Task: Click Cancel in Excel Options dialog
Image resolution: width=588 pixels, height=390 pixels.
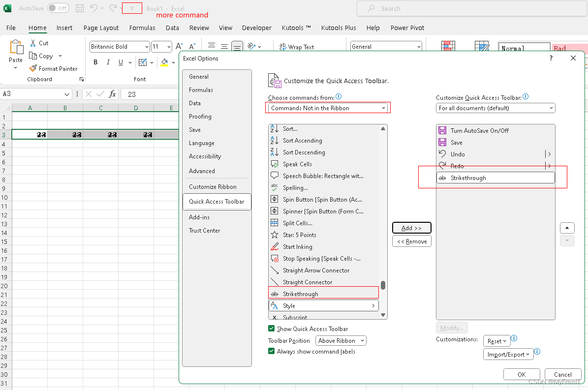Action: pos(563,374)
